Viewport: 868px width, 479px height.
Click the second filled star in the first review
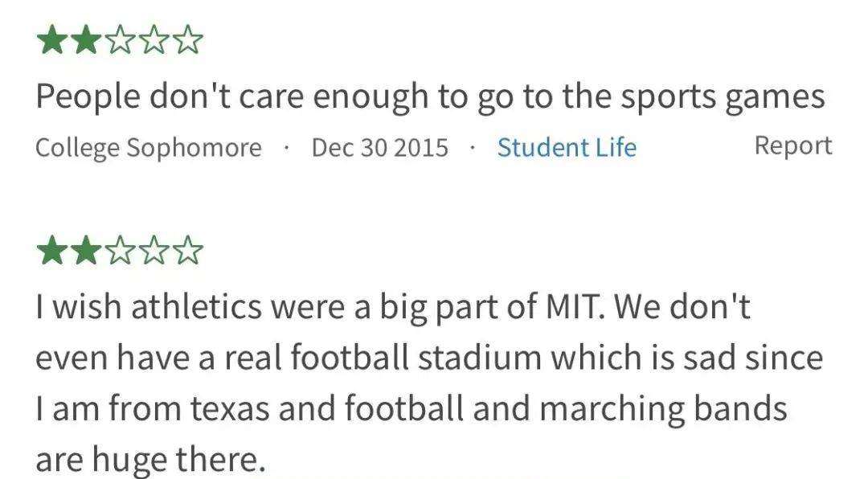(85, 40)
